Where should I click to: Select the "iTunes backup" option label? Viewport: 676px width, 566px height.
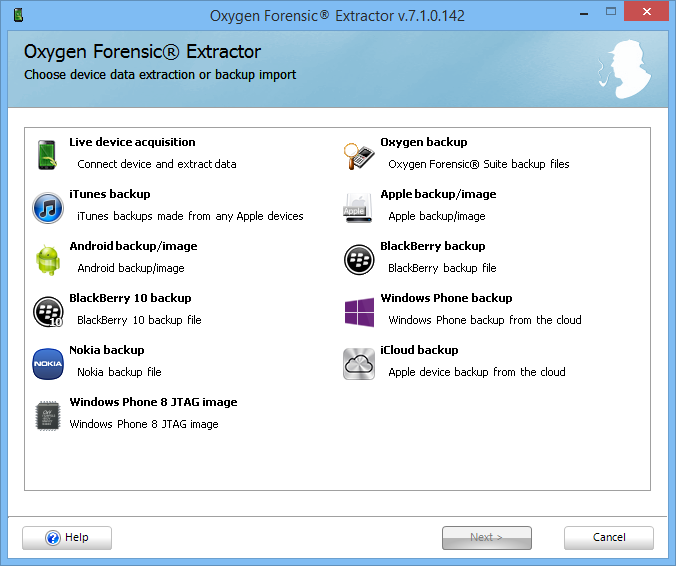click(x=110, y=194)
